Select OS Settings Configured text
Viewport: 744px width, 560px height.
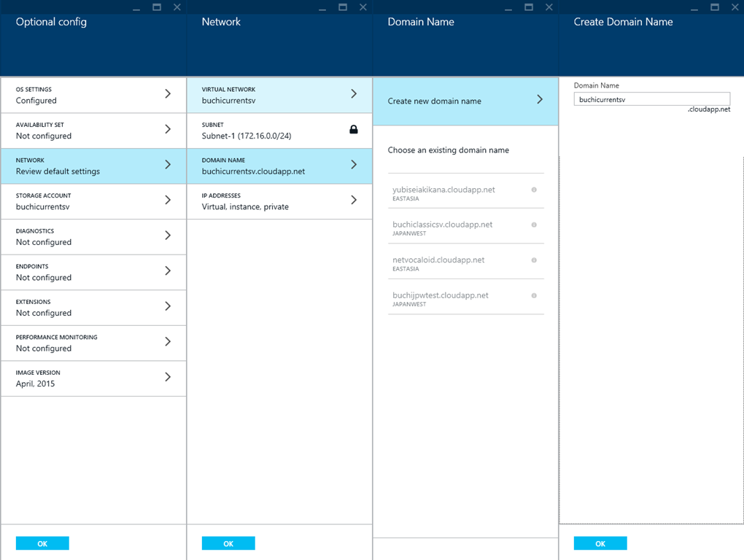(x=36, y=101)
